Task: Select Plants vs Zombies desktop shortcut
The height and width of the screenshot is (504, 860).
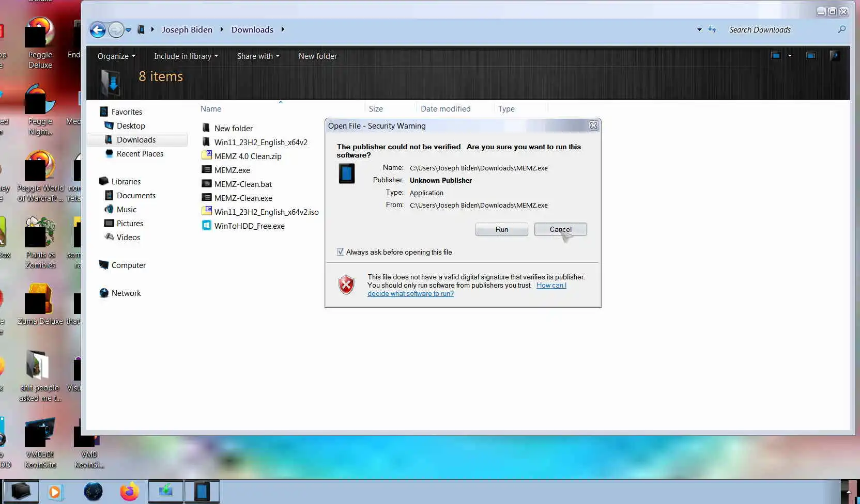Action: [x=40, y=243]
